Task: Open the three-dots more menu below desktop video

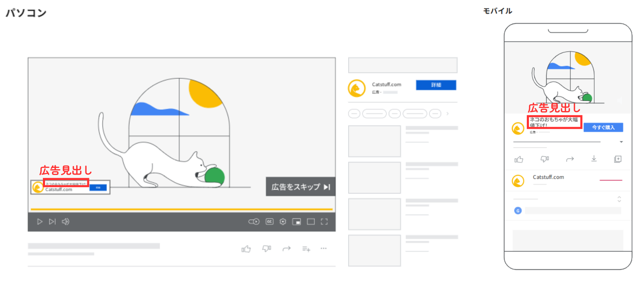Action: click(x=323, y=248)
